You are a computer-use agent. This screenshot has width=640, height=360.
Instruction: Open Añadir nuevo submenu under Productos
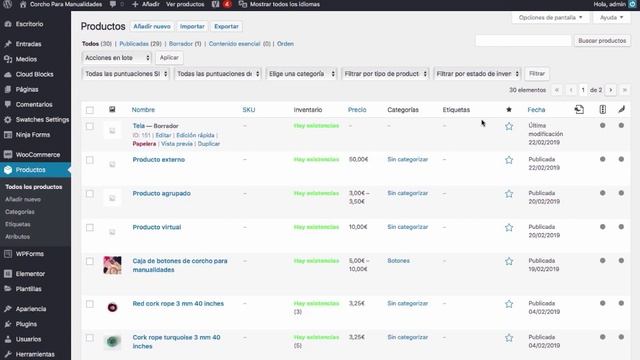pos(23,200)
